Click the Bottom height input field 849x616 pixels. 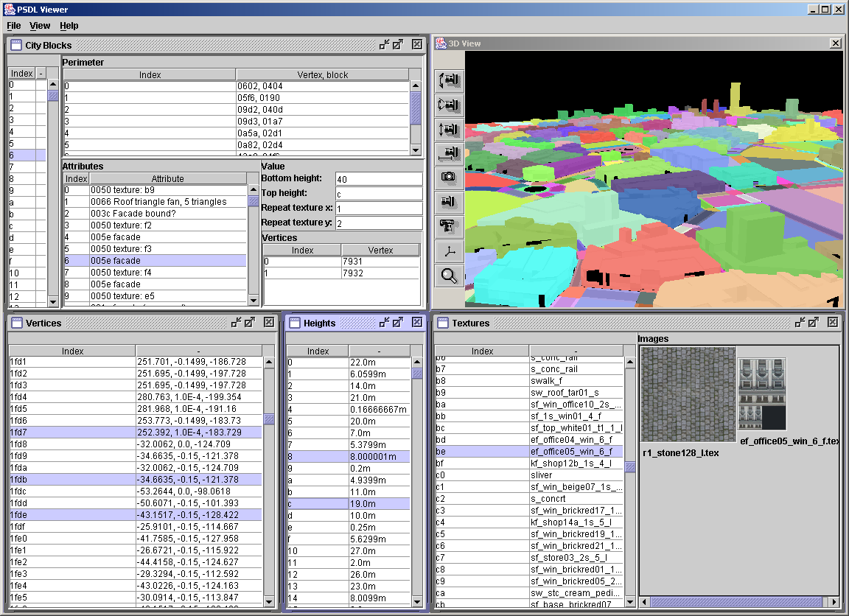click(378, 179)
